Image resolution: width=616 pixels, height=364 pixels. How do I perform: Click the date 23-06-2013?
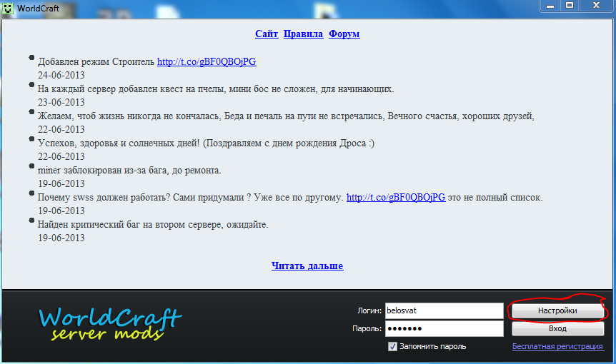coord(61,102)
